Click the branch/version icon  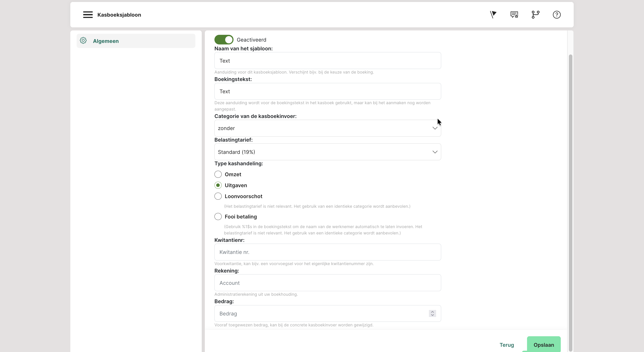(535, 15)
